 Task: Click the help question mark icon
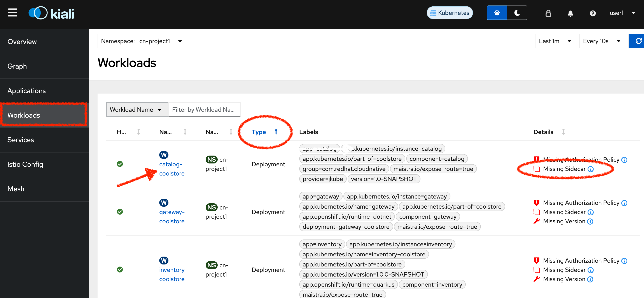pos(593,13)
